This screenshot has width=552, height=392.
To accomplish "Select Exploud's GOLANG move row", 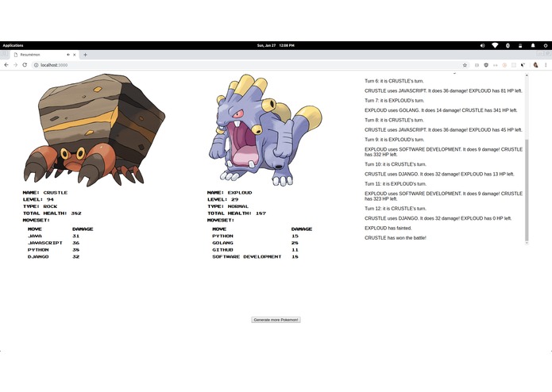I will 256,243.
